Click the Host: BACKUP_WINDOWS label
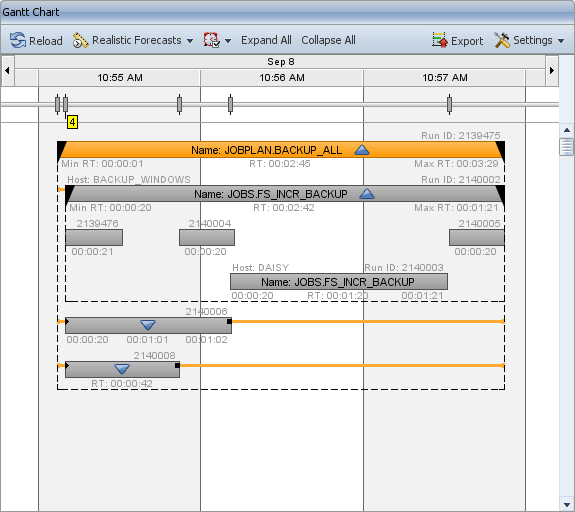Screen dimensions: 575x512 click(129, 180)
